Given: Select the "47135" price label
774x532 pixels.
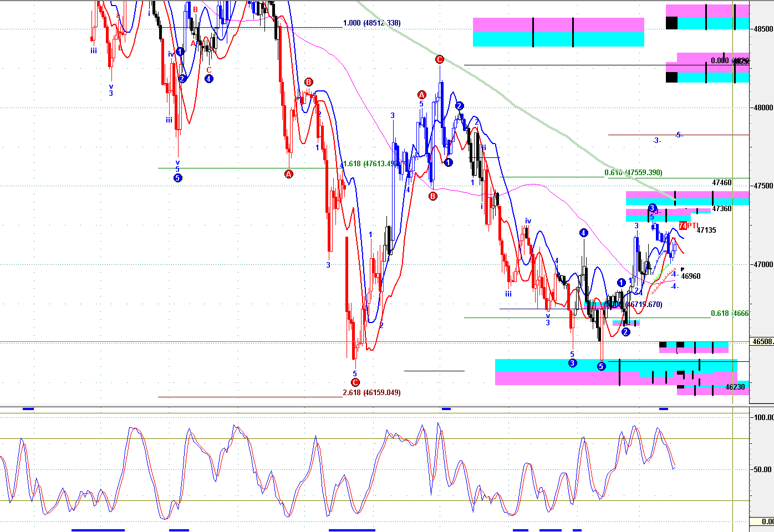Looking at the screenshot, I should (x=706, y=231).
